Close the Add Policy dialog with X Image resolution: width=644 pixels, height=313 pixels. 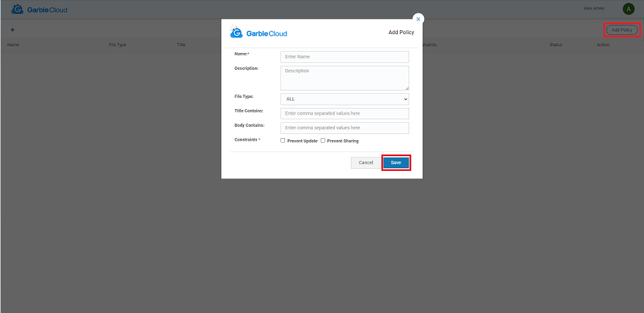coord(418,19)
